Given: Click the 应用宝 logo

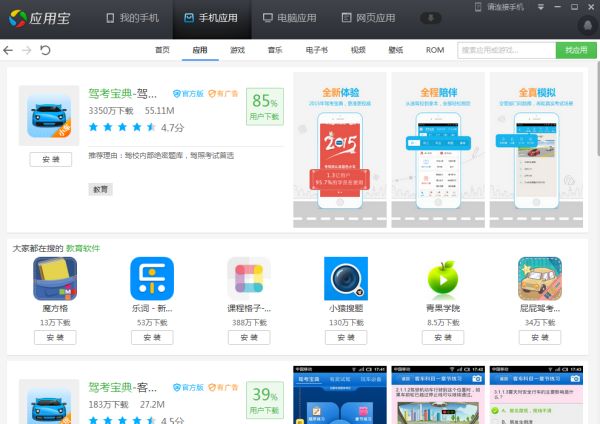Looking at the screenshot, I should [x=39, y=18].
